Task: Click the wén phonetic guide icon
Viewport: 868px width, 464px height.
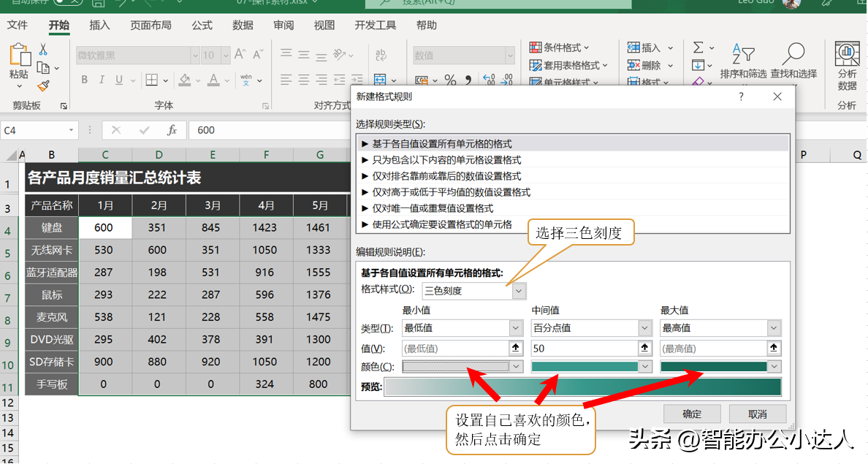Action: (x=246, y=80)
